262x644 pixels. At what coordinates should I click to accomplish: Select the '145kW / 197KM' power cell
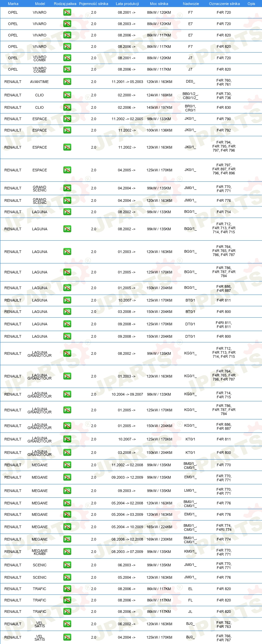pyautogui.click(x=159, y=107)
